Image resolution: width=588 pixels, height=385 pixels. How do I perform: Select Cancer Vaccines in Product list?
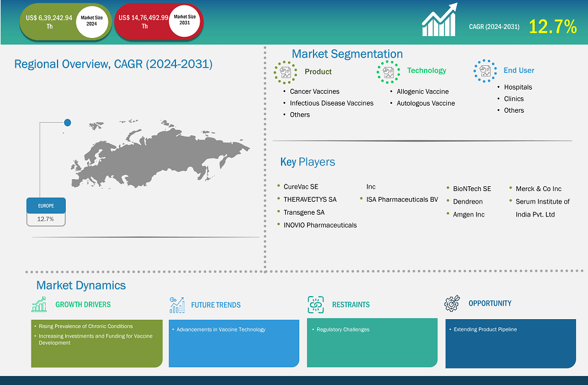coord(314,91)
